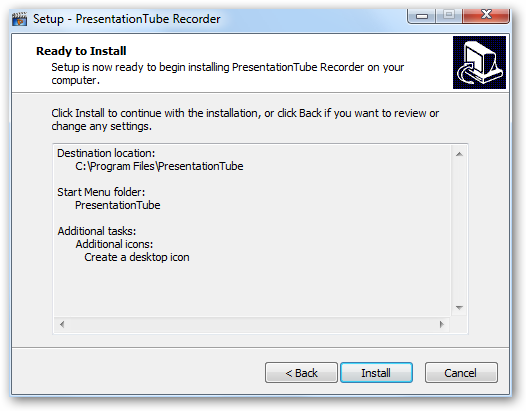Go back with the < Back button

(x=301, y=372)
